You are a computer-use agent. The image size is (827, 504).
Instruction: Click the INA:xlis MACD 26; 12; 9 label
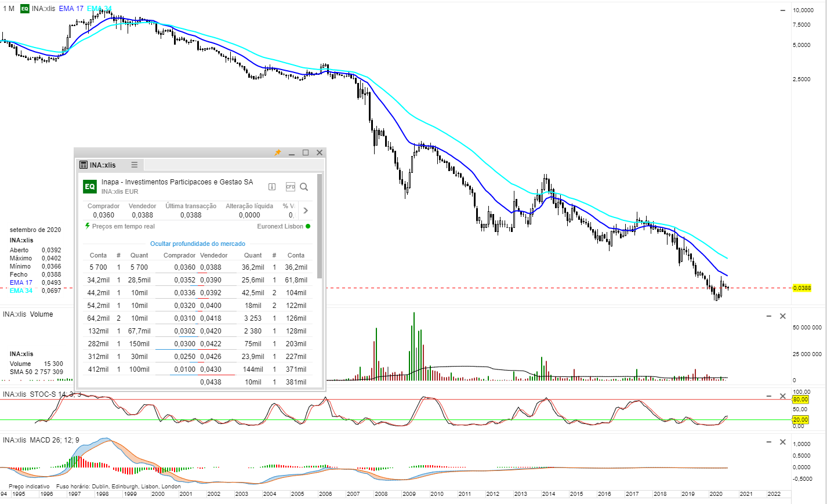[41, 440]
